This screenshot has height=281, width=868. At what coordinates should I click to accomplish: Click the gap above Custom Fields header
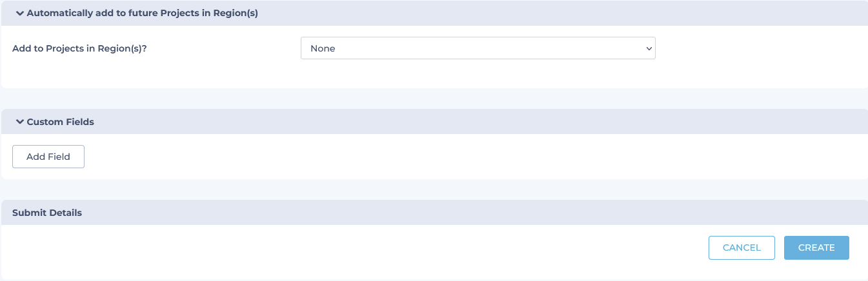(434, 99)
